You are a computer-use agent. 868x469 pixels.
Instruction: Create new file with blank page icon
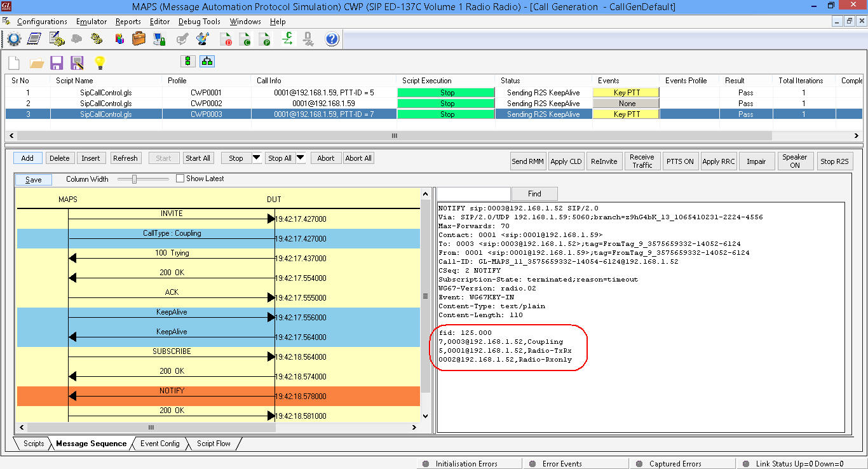[x=14, y=62]
